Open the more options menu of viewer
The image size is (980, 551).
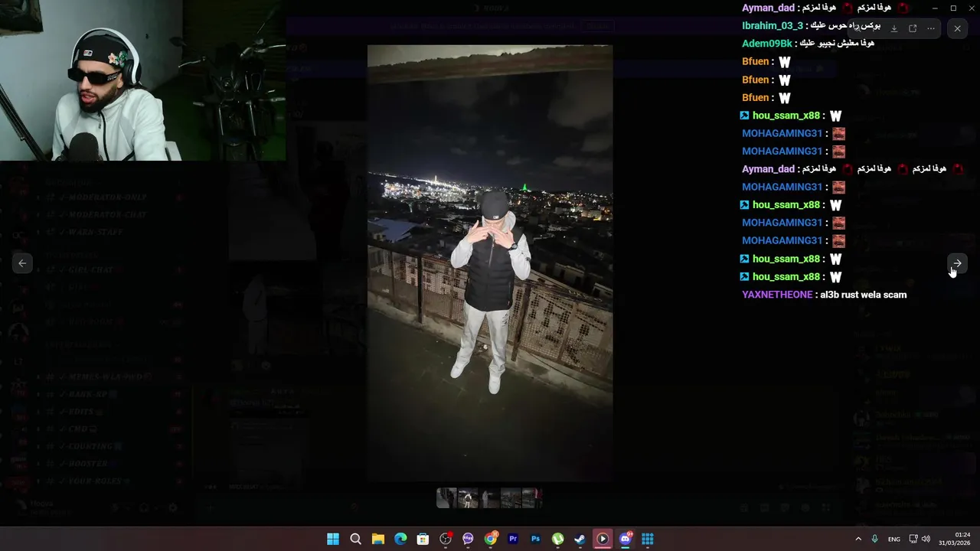(x=931, y=28)
